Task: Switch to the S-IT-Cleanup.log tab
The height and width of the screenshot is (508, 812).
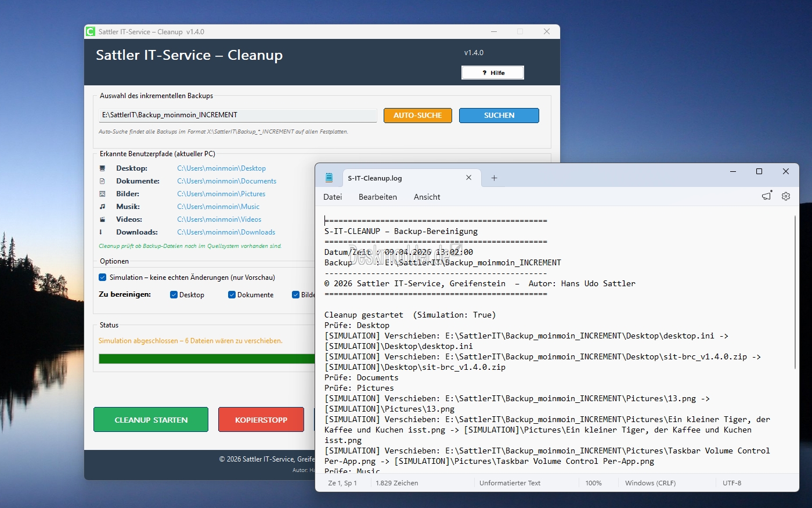Action: pyautogui.click(x=400, y=178)
